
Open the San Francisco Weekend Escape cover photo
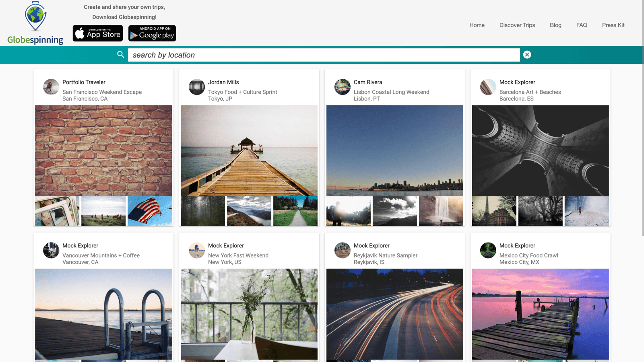(103, 151)
